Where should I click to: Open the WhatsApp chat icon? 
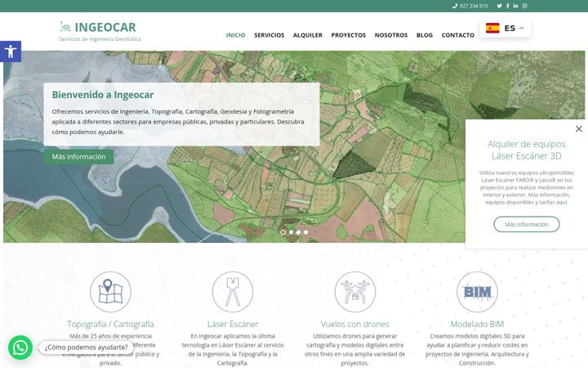pos(20,348)
